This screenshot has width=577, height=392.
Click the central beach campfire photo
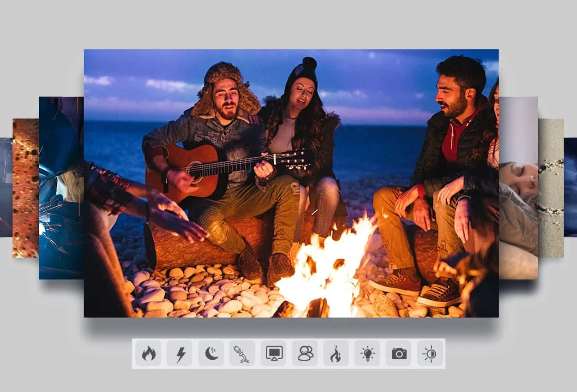(x=291, y=138)
